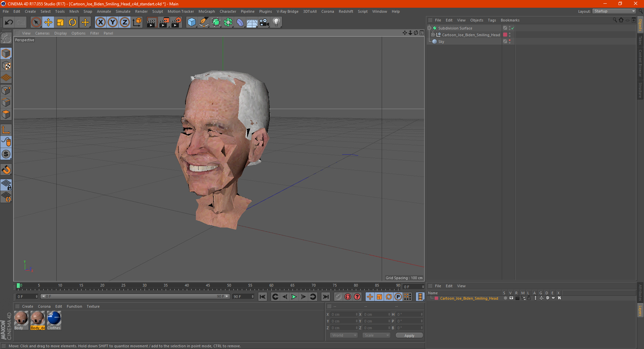Viewport: 644px width, 349px height.
Task: Open viewport Cameras menu
Action: [42, 33]
